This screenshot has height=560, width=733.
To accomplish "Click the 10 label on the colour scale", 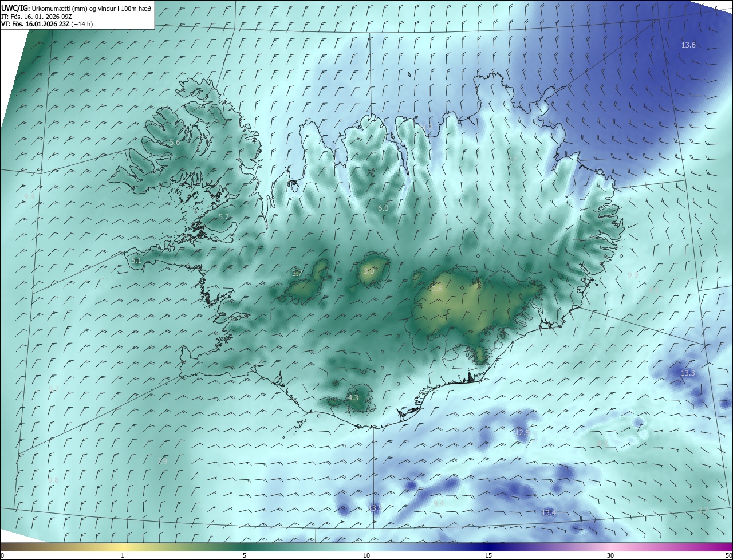I will [x=366, y=556].
